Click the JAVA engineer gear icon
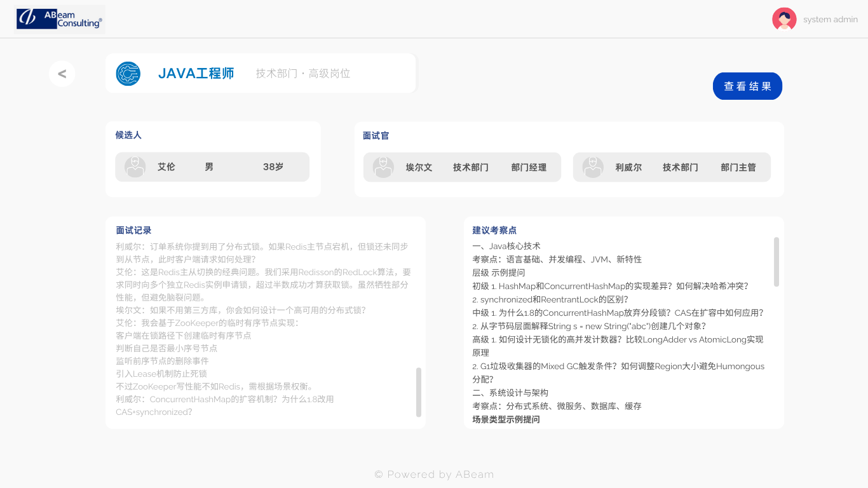 [x=128, y=74]
